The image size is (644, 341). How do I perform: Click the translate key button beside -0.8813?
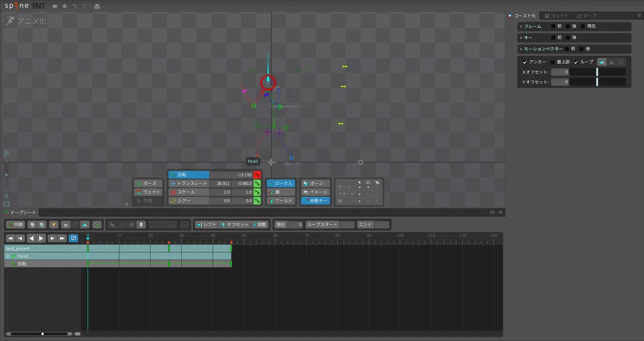257,183
